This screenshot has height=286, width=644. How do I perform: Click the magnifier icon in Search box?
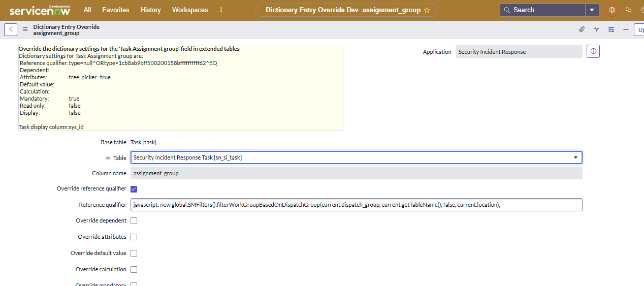[507, 10]
